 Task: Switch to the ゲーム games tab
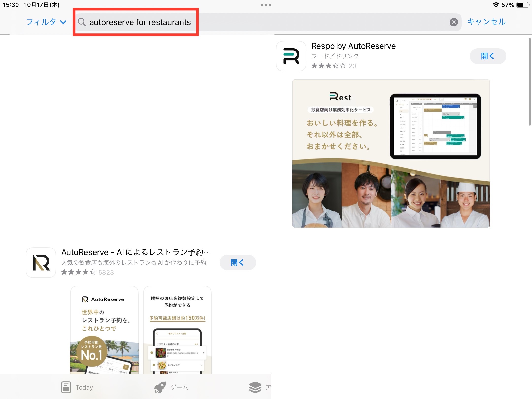pyautogui.click(x=171, y=387)
